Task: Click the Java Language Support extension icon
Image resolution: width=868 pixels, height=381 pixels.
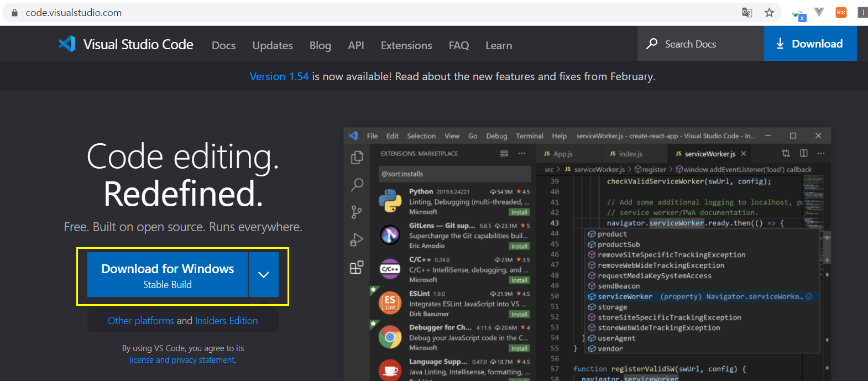Action: click(390, 370)
